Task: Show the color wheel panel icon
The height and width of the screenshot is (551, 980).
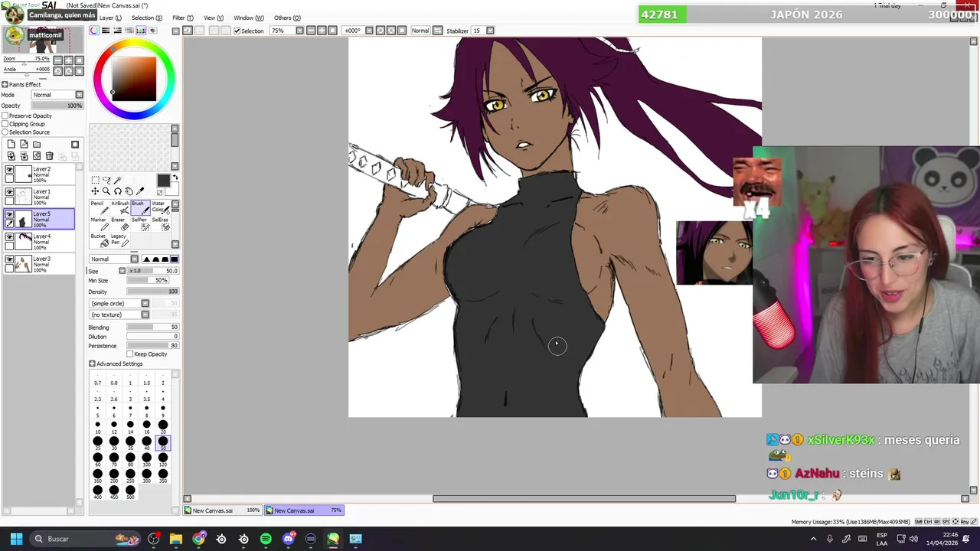Action: (94, 31)
